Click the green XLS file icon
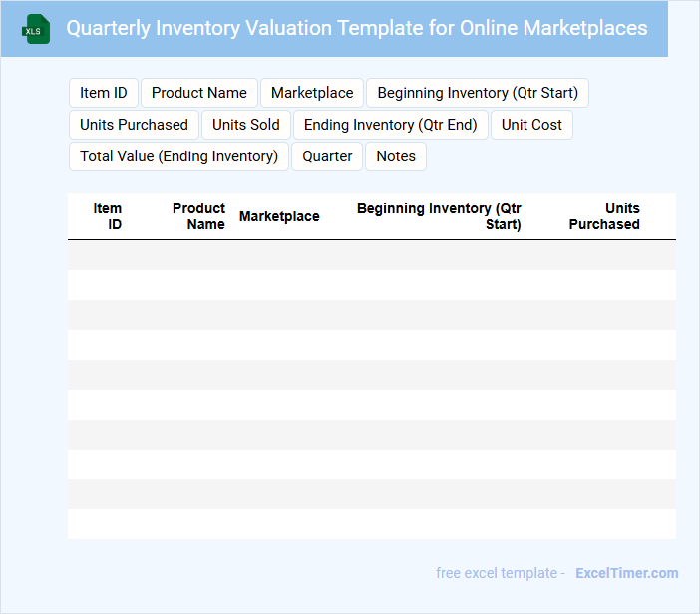Viewport: 700px width, 614px height. 37,30
